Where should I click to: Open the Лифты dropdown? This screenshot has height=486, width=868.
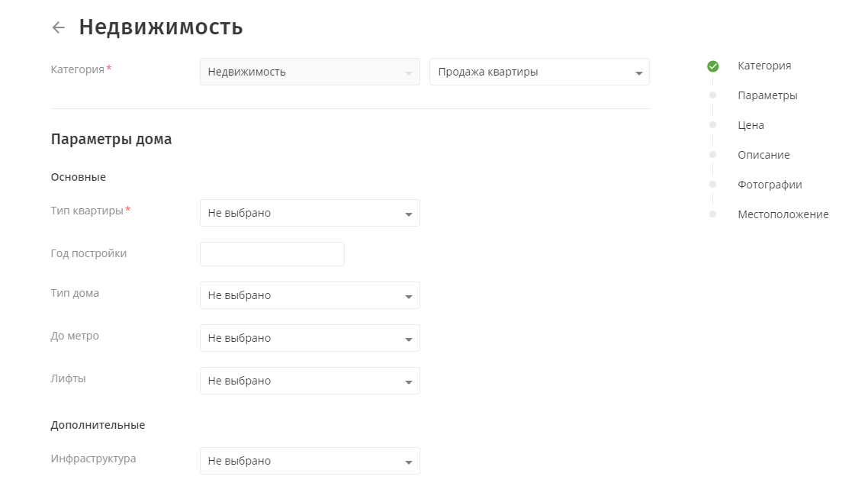309,381
